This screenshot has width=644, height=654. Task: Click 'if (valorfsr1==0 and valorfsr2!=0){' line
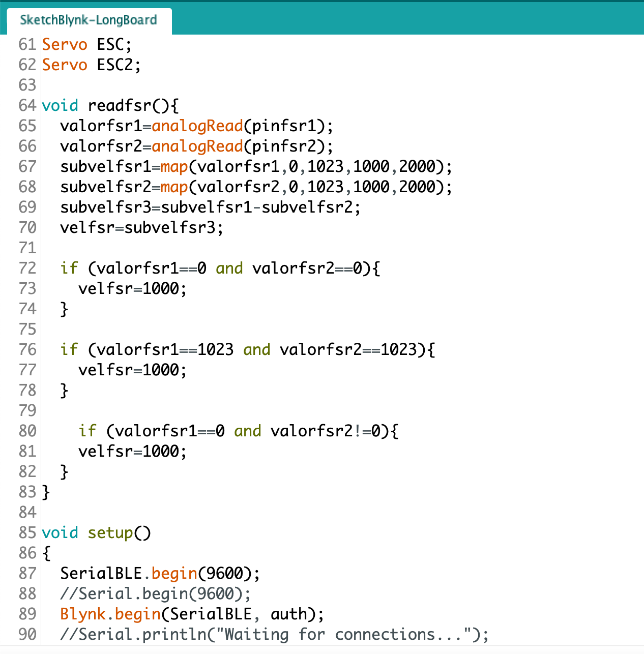pyautogui.click(x=238, y=431)
